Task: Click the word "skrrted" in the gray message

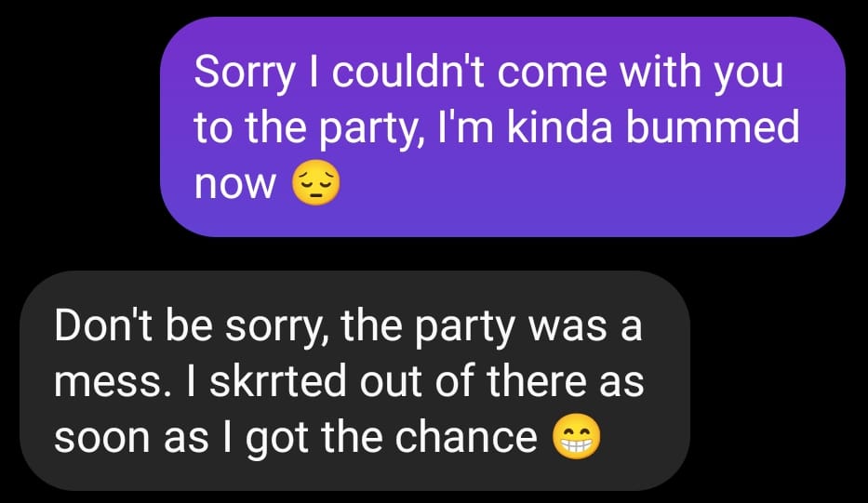Action: (278, 380)
